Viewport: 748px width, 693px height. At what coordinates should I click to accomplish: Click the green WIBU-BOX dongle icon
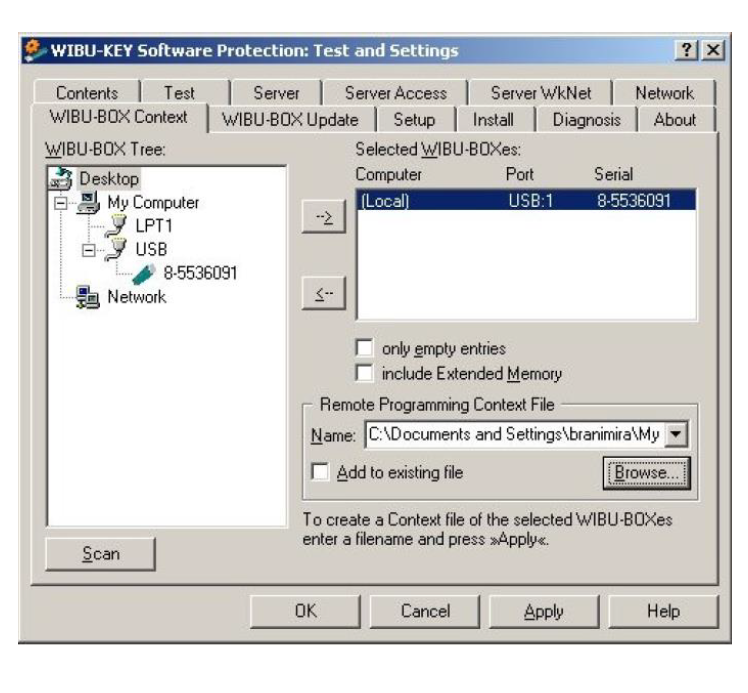coord(144,274)
